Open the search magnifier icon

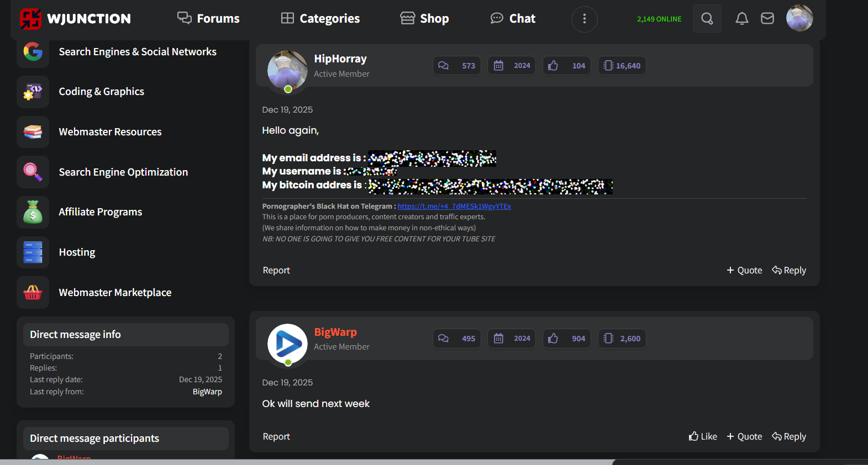point(707,19)
